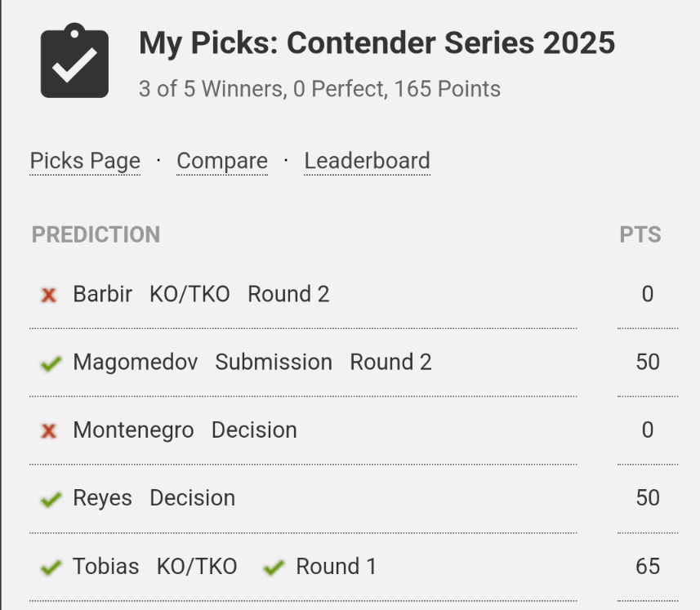Select the Barbir KO/TKO Round 2 prediction

201,294
